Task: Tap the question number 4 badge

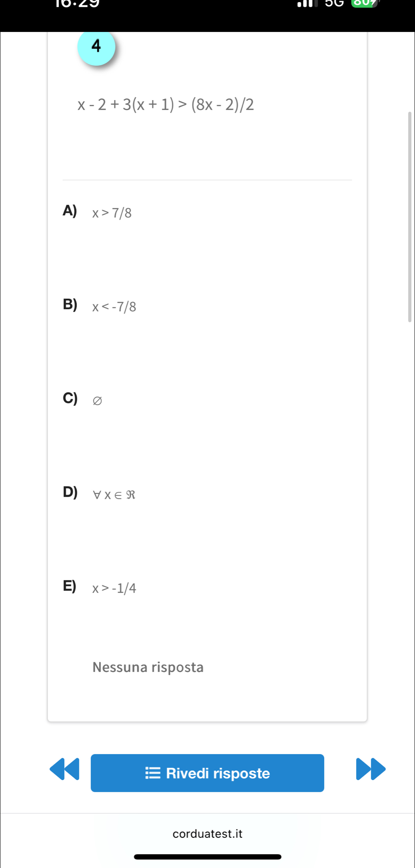Action: pos(96,47)
